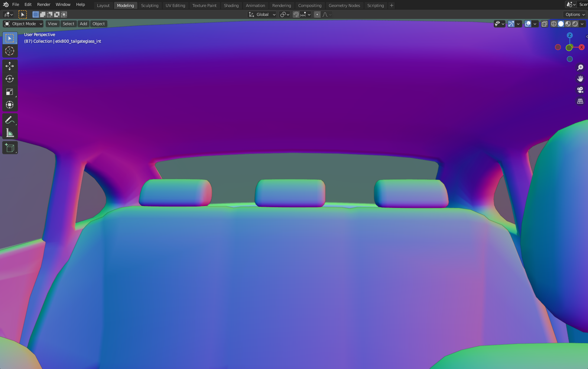Image resolution: width=588 pixels, height=369 pixels.
Task: Add a workspace with the plus icon
Action: point(392,6)
